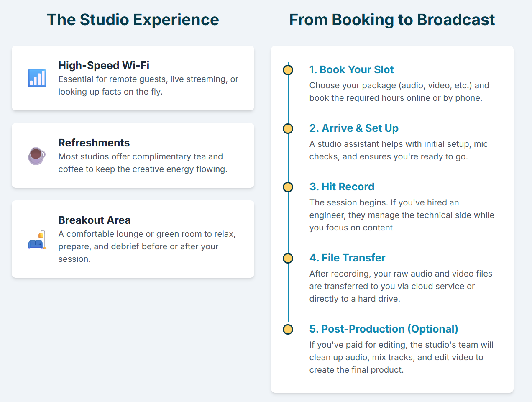532x402 pixels.
Task: Click the '4. File Transfer' step heading
Action: tap(347, 258)
